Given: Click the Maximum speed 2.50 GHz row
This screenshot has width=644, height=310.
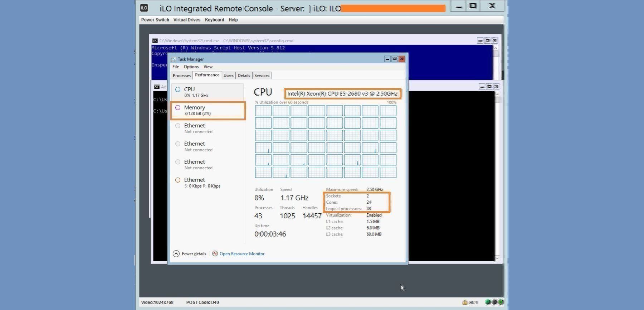Looking at the screenshot, I should (x=355, y=190).
